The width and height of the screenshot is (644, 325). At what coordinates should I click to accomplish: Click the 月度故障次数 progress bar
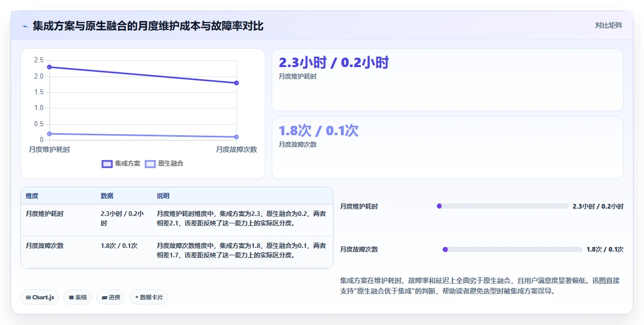[512, 250]
